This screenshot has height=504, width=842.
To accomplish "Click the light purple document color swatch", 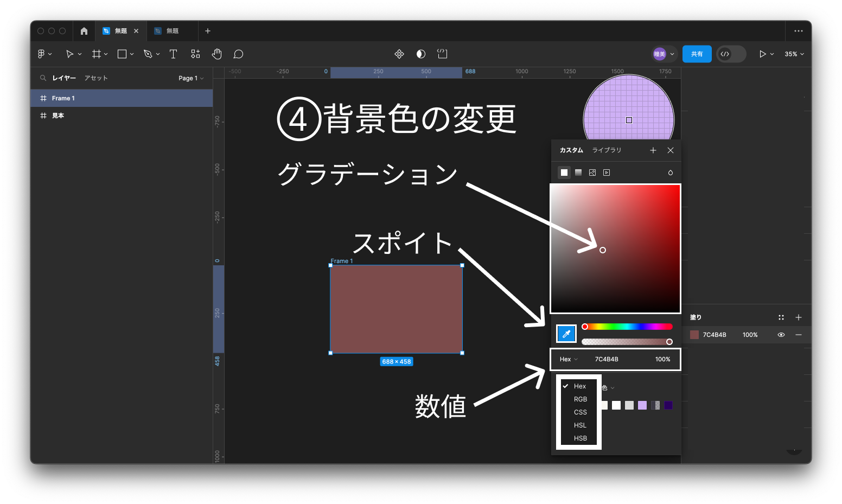I will [x=642, y=405].
